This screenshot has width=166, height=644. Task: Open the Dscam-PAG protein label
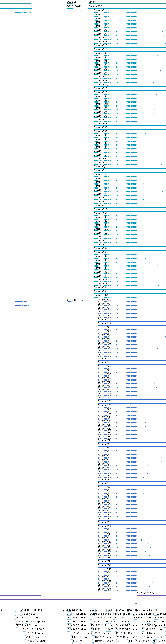pyautogui.click(x=104, y=343)
